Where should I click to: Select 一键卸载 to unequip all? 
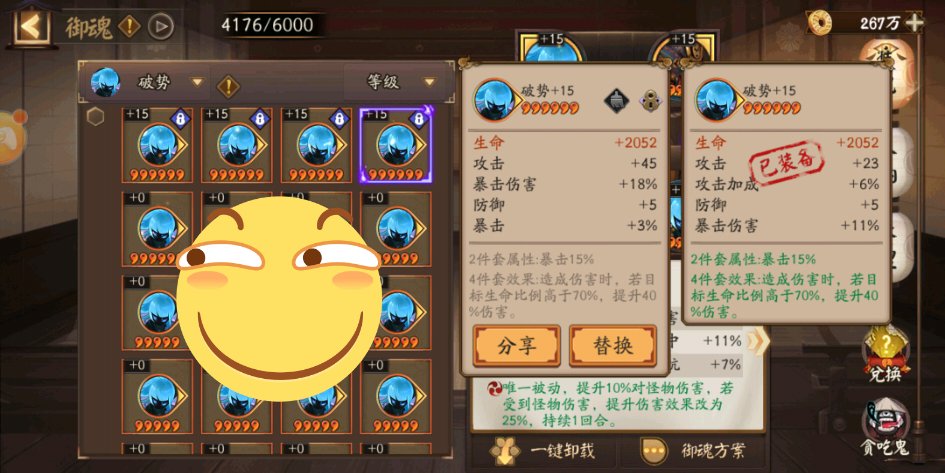(x=544, y=451)
